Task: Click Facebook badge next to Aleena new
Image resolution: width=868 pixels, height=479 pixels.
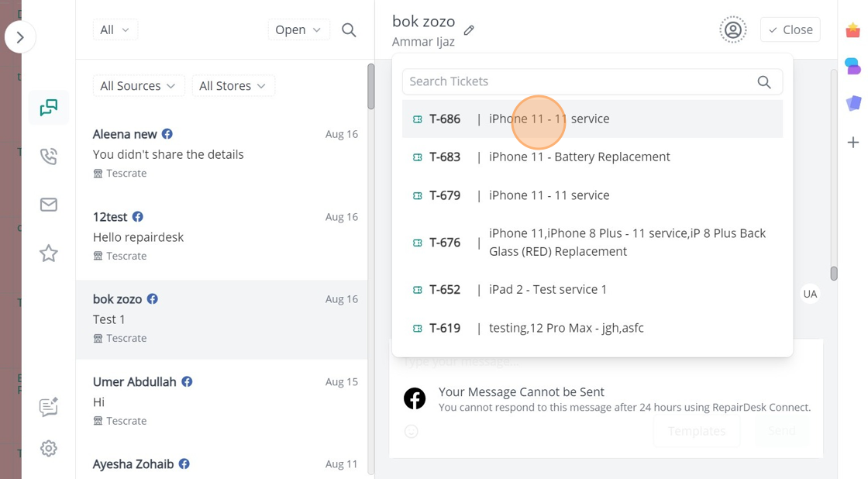Action: tap(167, 134)
